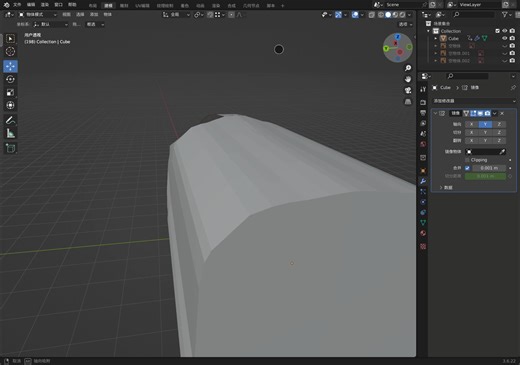Switch perspective/orthographic grid icon

408,101
